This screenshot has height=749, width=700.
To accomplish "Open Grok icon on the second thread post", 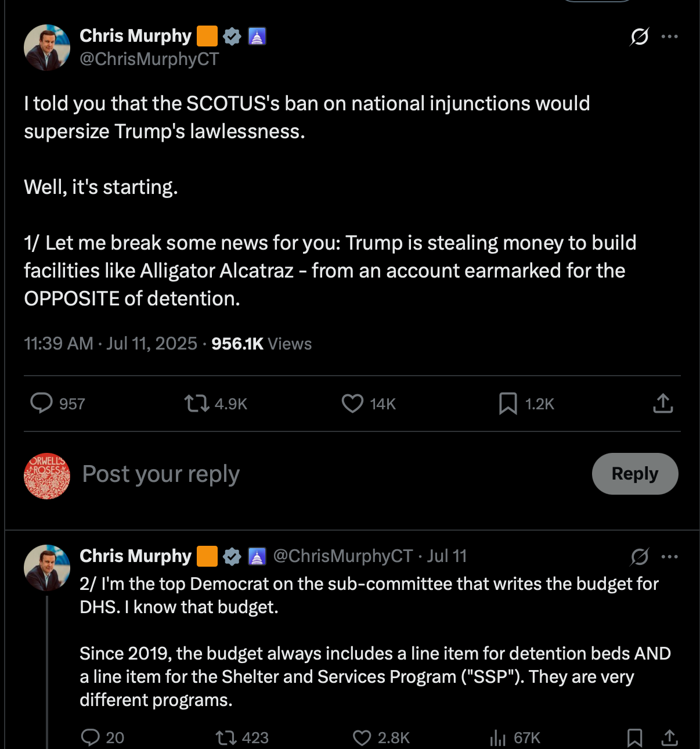I will (639, 557).
